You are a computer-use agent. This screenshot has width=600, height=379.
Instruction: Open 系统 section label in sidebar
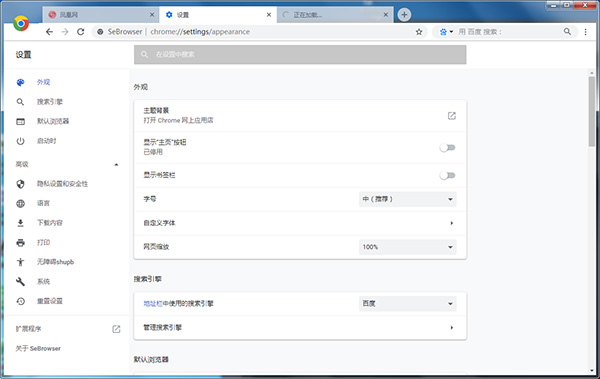tap(43, 281)
